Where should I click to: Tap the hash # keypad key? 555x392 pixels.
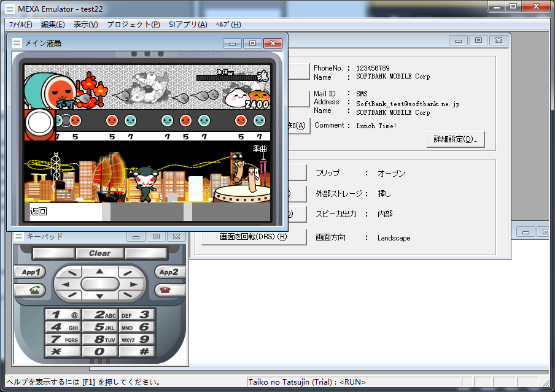[x=137, y=352]
